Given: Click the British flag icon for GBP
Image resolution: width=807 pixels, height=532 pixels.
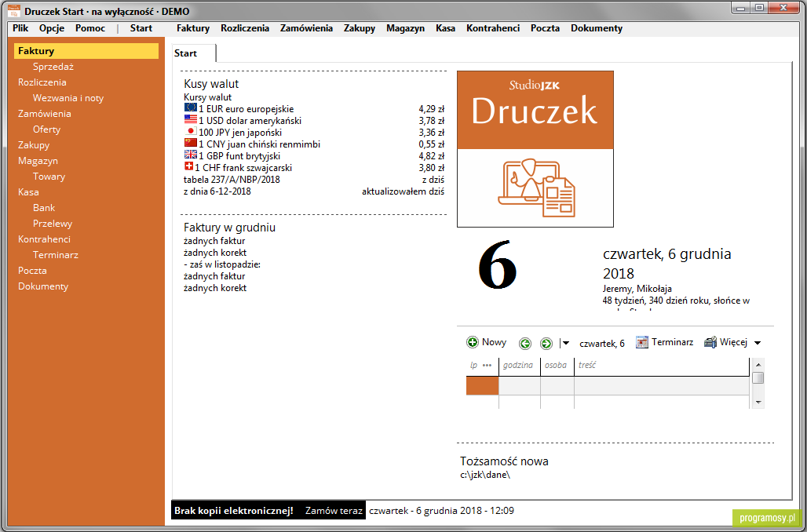Looking at the screenshot, I should (191, 155).
